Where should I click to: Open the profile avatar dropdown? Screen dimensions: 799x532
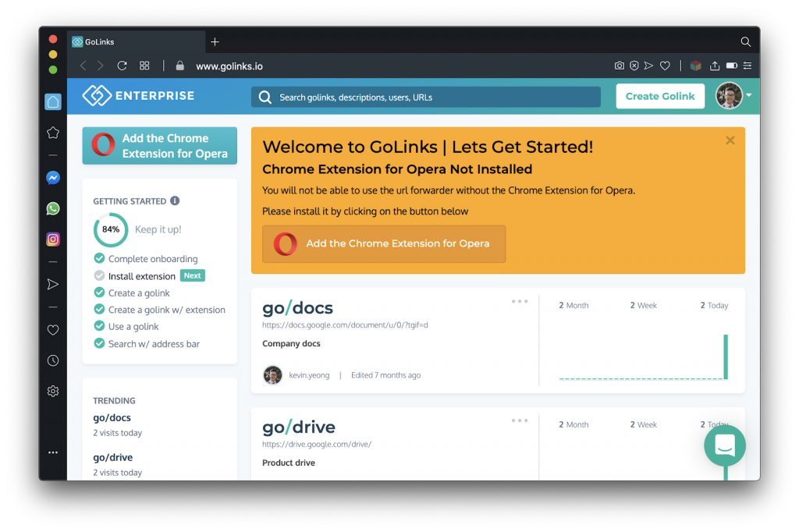coord(729,95)
